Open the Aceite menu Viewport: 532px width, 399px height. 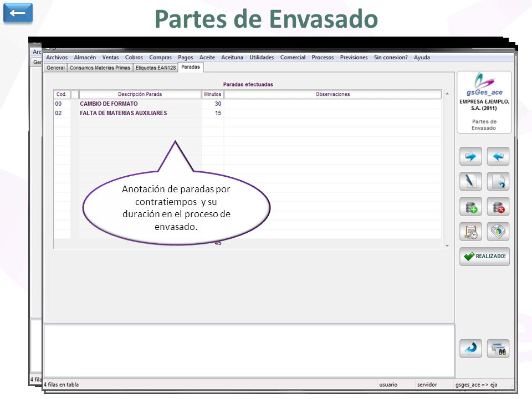pyautogui.click(x=207, y=57)
